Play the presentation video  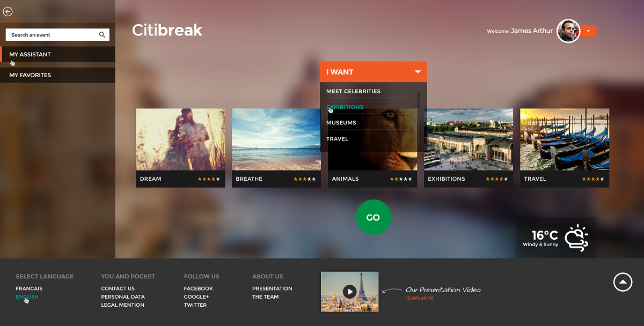pyautogui.click(x=349, y=292)
